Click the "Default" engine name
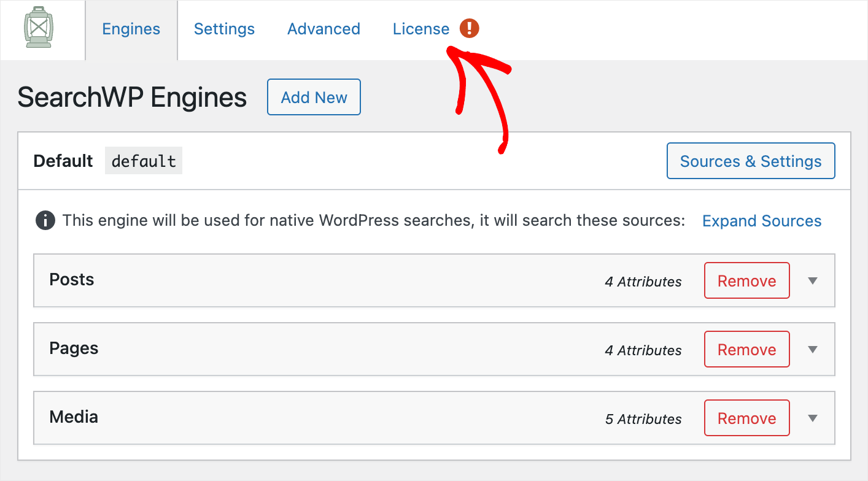Image resolution: width=868 pixels, height=481 pixels. pyautogui.click(x=63, y=161)
